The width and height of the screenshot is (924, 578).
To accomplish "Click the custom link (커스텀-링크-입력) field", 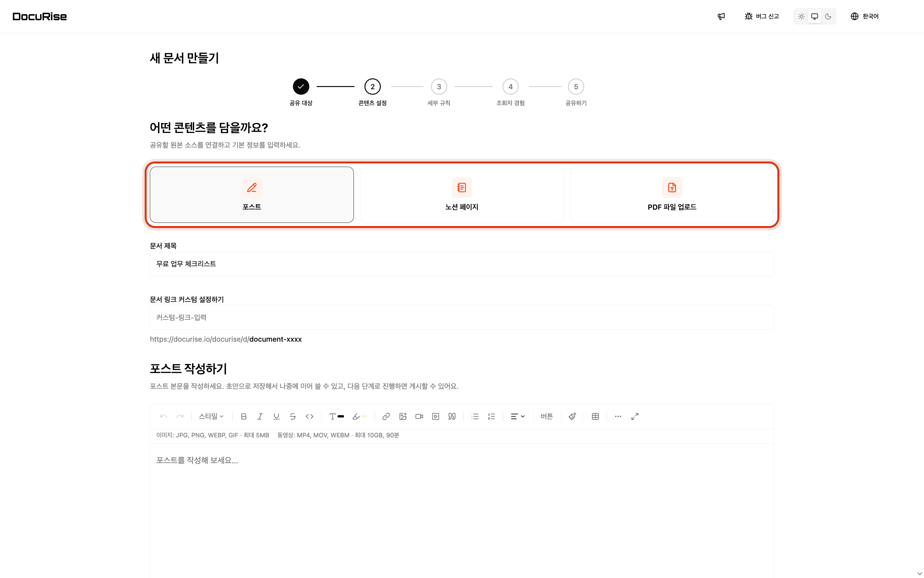I will 462,317.
